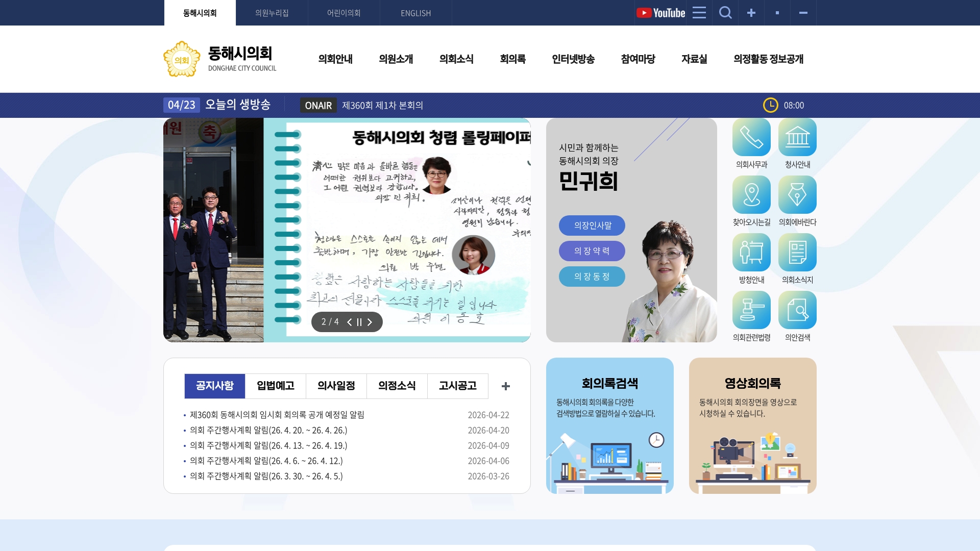Click the chairman 민귀희 portrait photo
This screenshot has height=551, width=980.
pos(669,281)
